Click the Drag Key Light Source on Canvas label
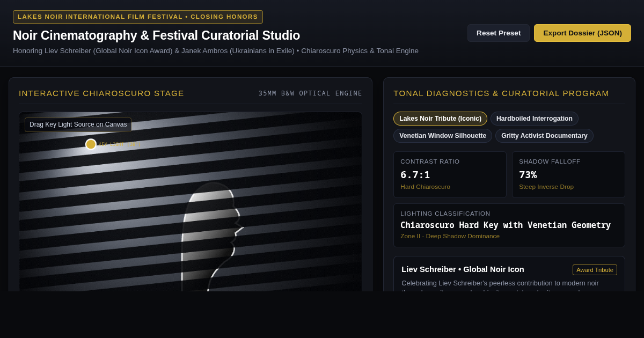The width and height of the screenshot is (644, 338). (x=78, y=124)
